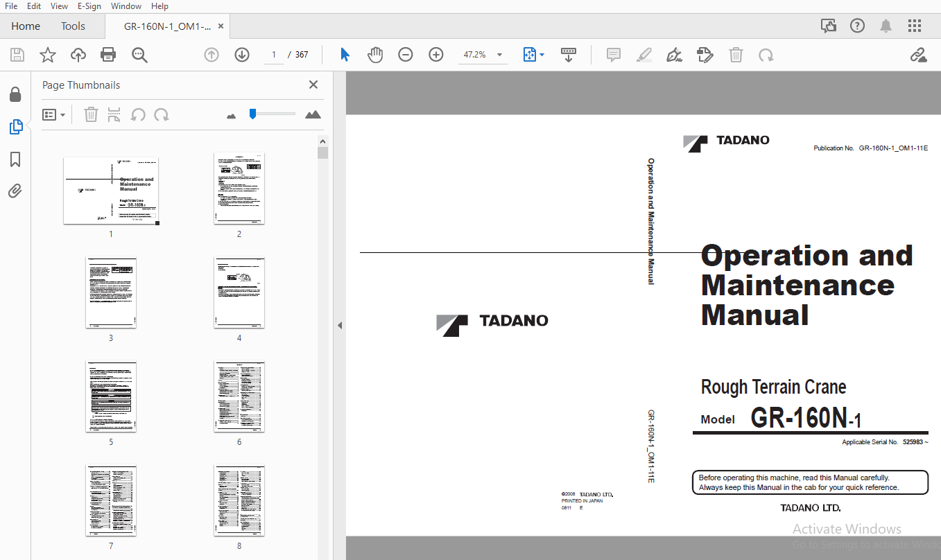Select page 1 thumbnail

[x=111, y=191]
